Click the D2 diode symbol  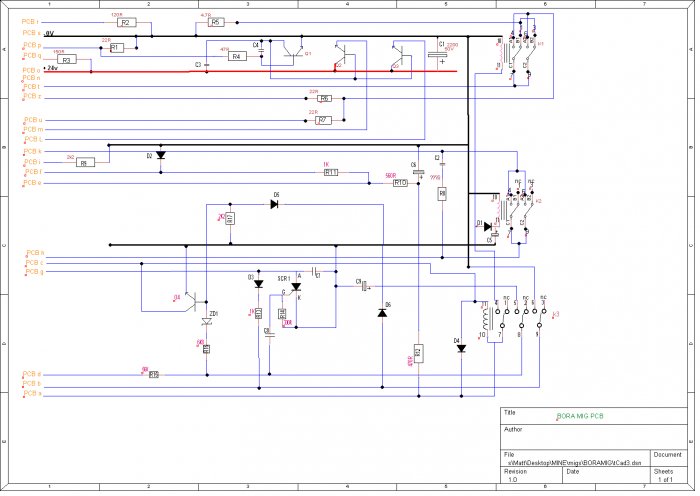coord(160,156)
